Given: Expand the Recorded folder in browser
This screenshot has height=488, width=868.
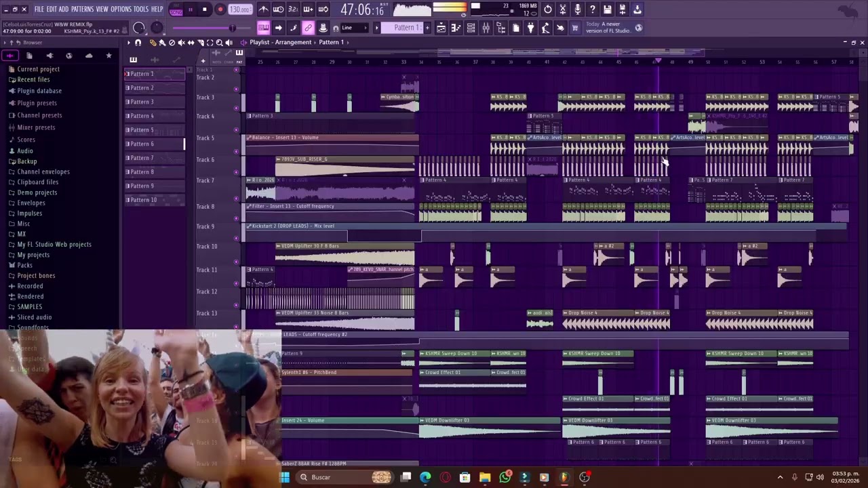Looking at the screenshot, I should point(30,286).
